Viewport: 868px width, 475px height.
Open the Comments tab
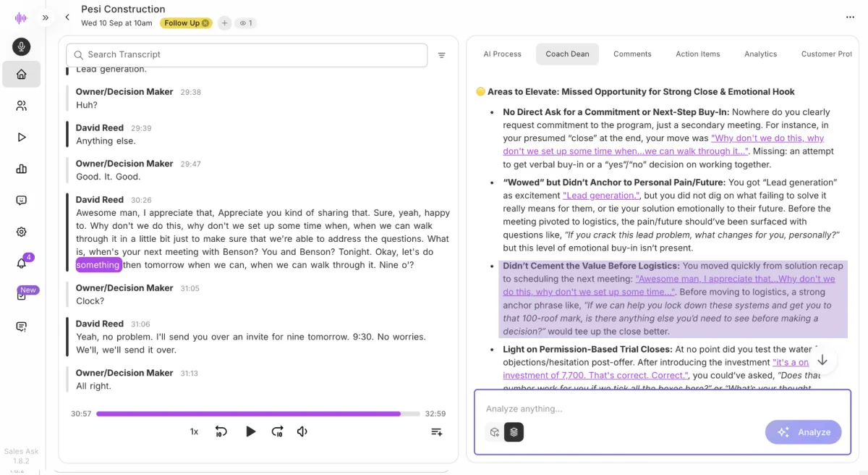pos(632,54)
